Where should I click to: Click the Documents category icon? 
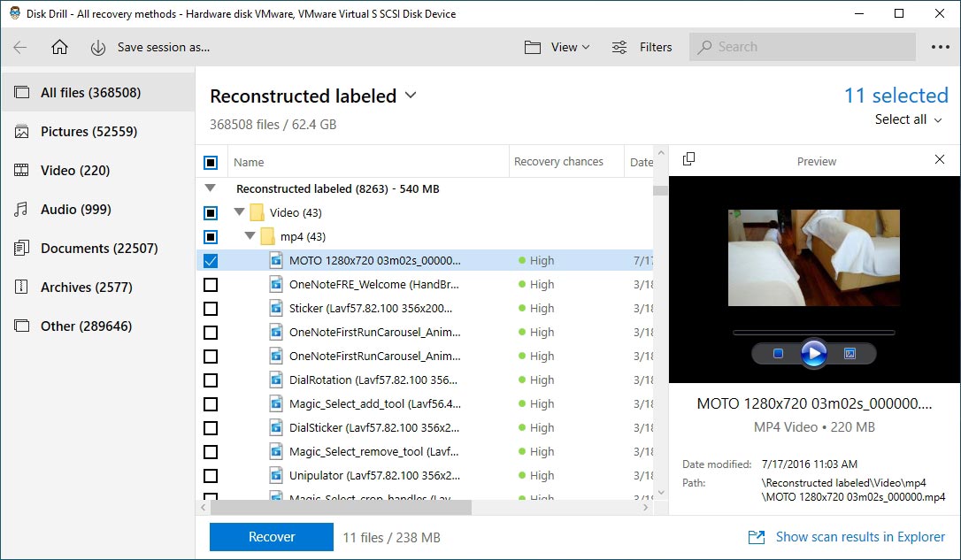[21, 248]
